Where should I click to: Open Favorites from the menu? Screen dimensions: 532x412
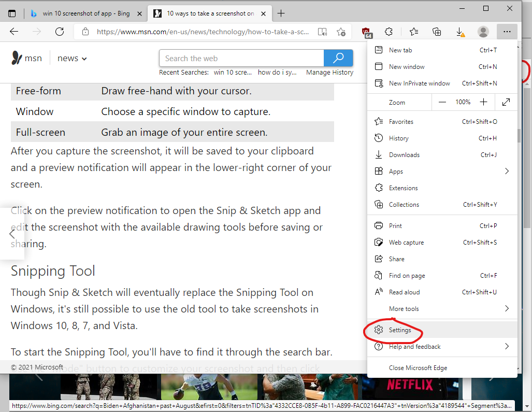(442, 122)
